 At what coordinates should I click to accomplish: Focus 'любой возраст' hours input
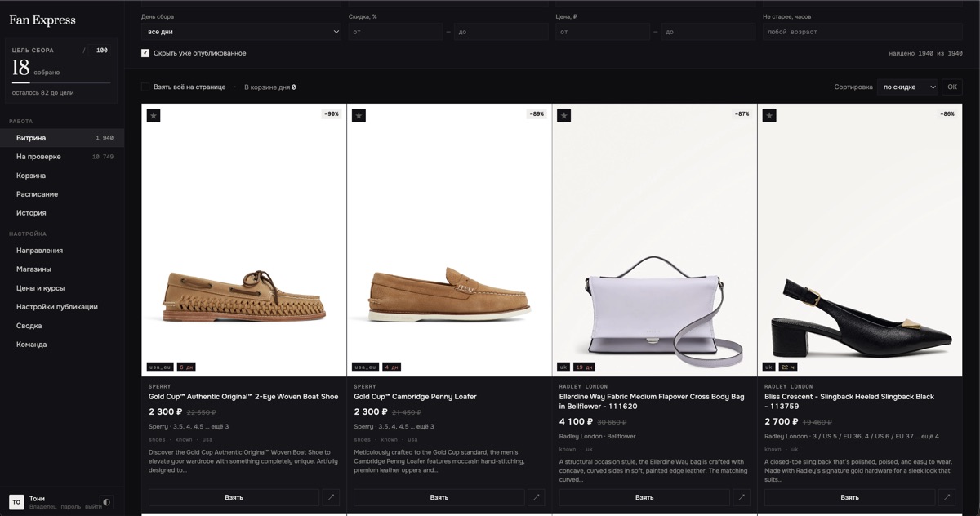click(862, 32)
